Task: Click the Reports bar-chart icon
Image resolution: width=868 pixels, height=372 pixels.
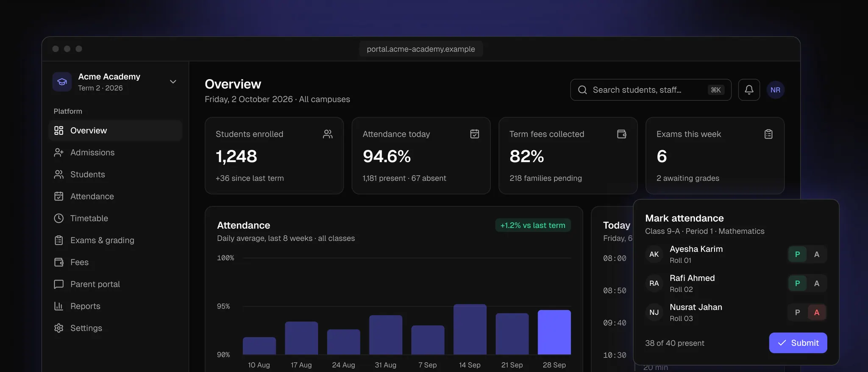Action: tap(59, 306)
